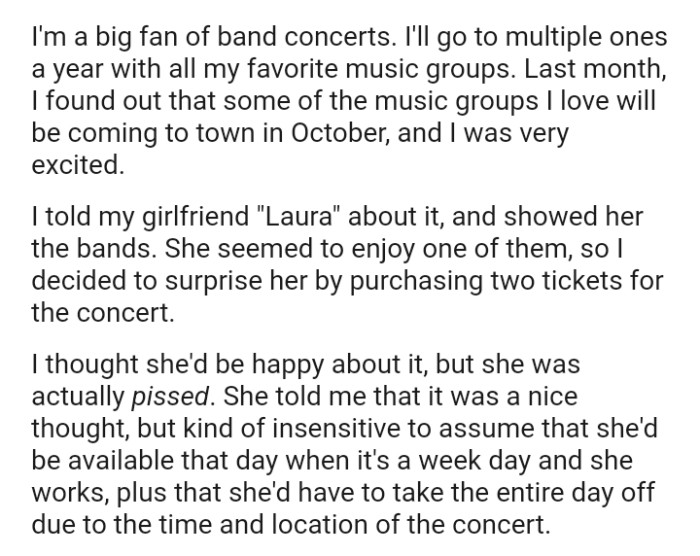Click the word "girlfriend"
The width and height of the screenshot is (700, 556).
click(x=140, y=217)
